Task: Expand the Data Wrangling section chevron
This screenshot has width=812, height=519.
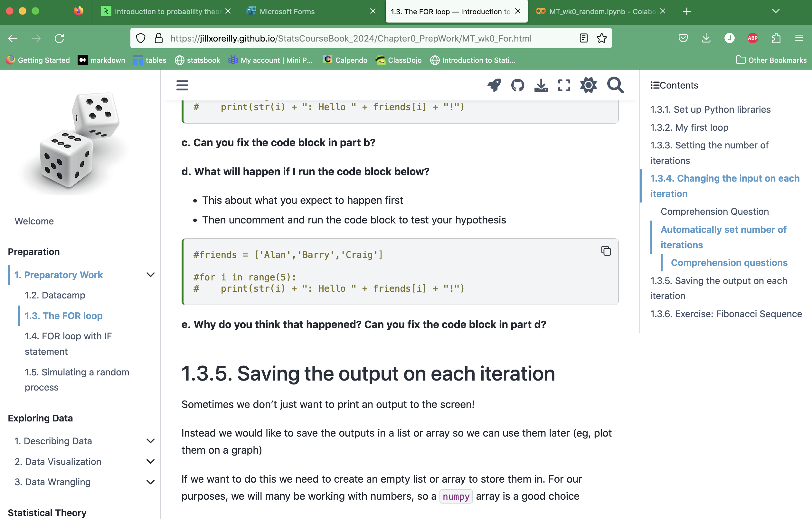Action: 150,482
